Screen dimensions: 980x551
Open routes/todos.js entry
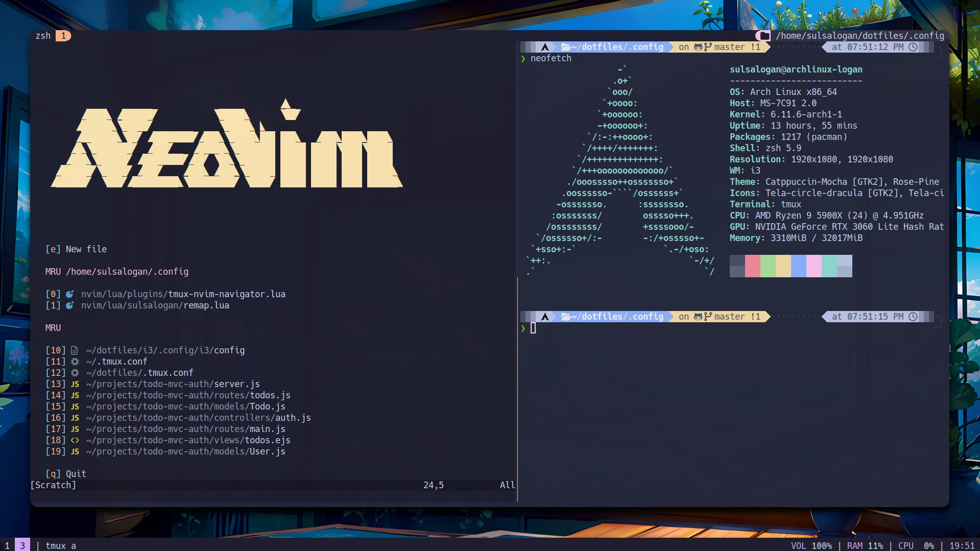coord(168,395)
